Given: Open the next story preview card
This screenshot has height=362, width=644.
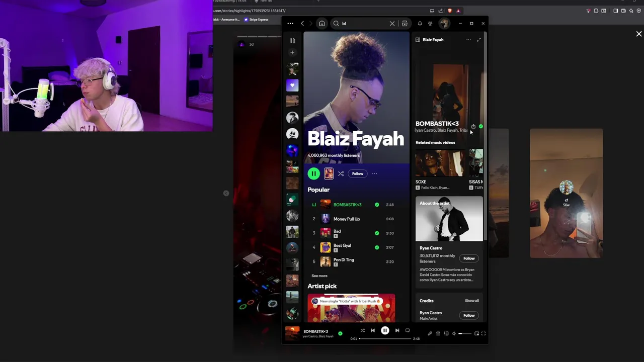Looking at the screenshot, I should 566,193.
